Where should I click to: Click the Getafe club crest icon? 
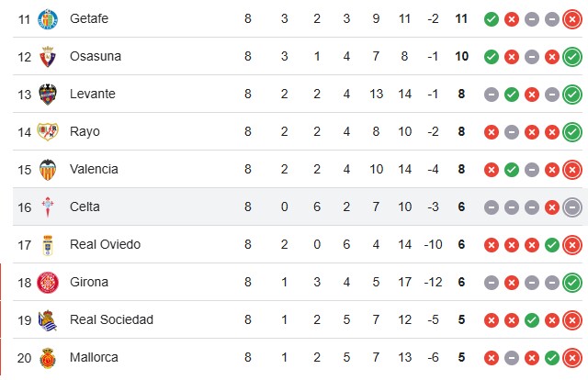pos(48,18)
